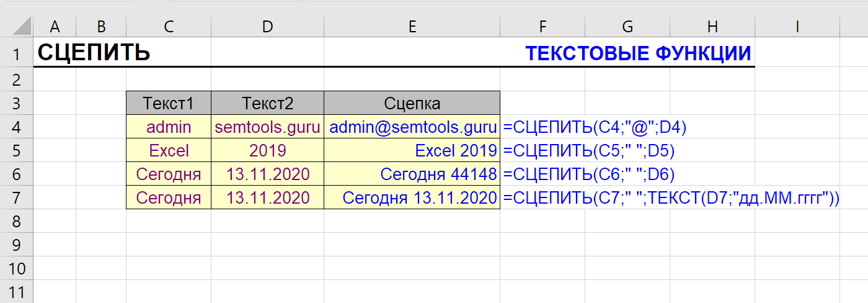Select row 11 header
The height and width of the screenshot is (303, 868).
pyautogui.click(x=17, y=292)
